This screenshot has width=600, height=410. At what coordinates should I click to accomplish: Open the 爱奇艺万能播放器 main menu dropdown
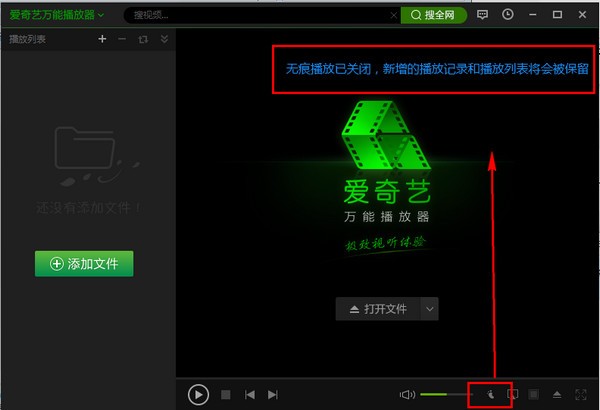coord(57,15)
